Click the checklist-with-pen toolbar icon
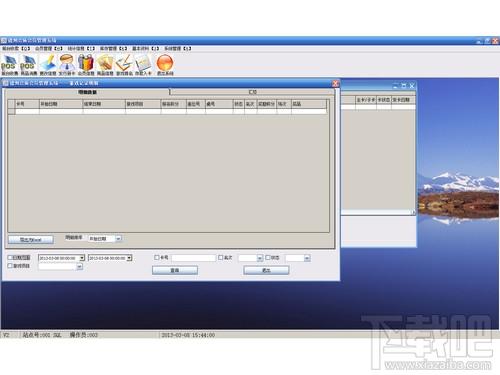Viewport: 500px width, 375px height. [x=124, y=62]
